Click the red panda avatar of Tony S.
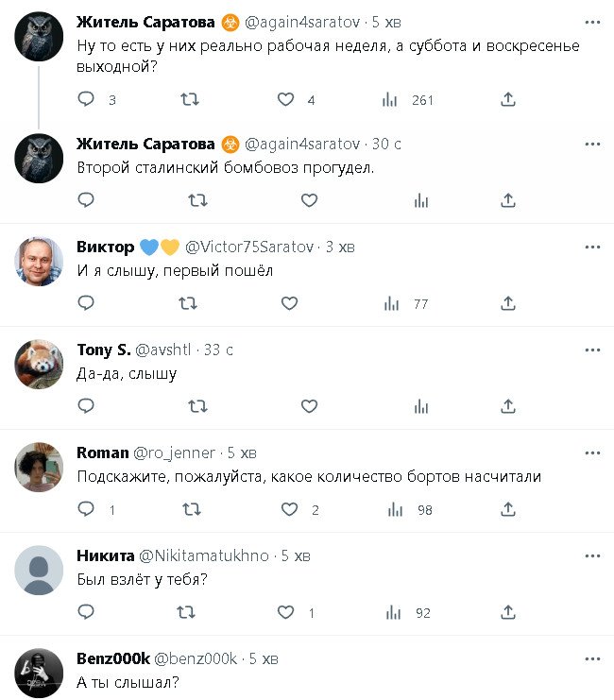The height and width of the screenshot is (700, 614). (40, 364)
